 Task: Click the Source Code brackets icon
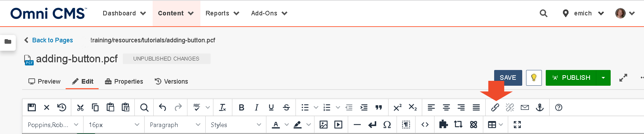(425, 125)
